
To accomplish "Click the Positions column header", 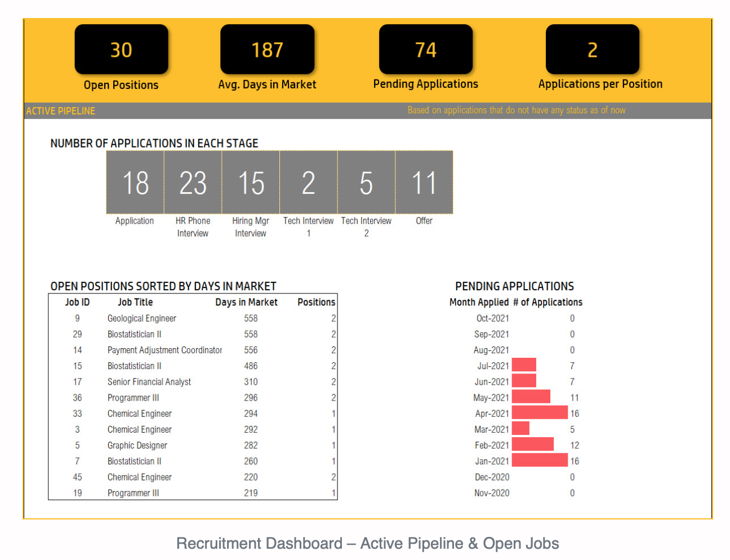I will (x=316, y=302).
